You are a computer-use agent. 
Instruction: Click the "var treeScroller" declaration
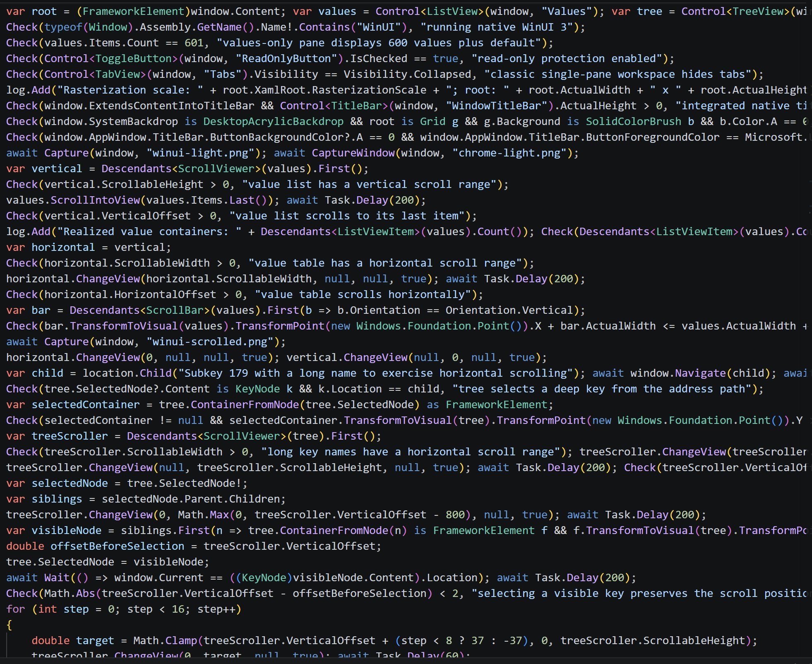pos(57,436)
